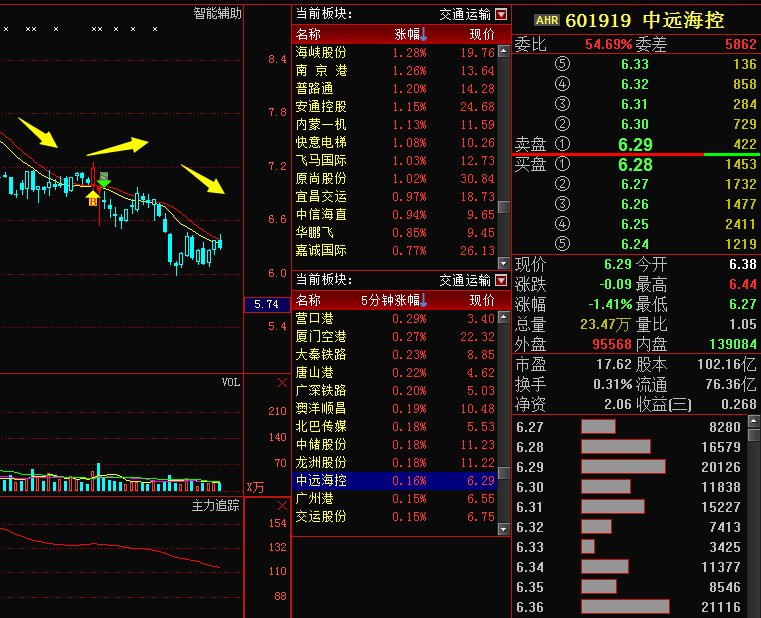Select 广深铁路 row
The image size is (761, 618).
(x=395, y=390)
